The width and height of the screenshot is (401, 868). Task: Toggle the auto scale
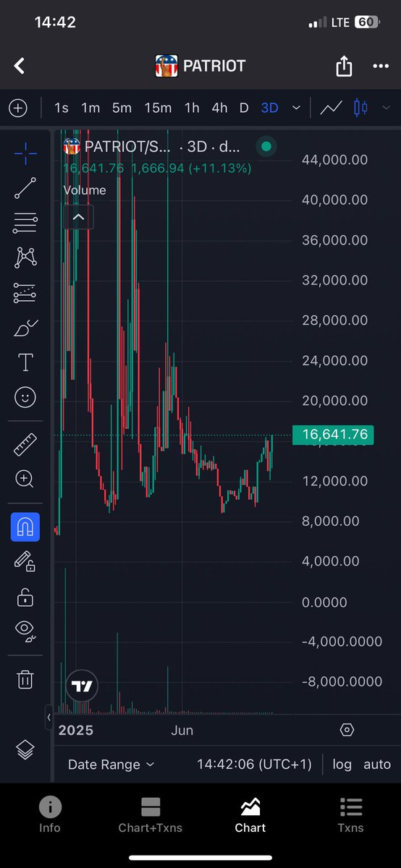pyautogui.click(x=377, y=764)
